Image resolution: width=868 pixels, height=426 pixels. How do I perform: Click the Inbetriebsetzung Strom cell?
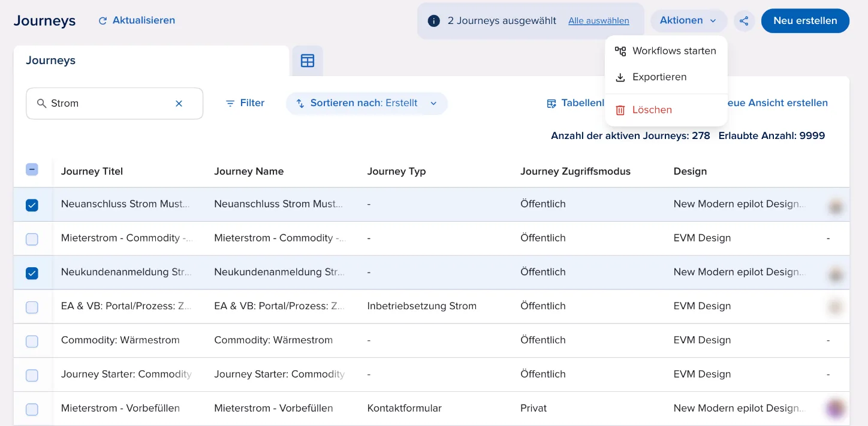tap(422, 306)
